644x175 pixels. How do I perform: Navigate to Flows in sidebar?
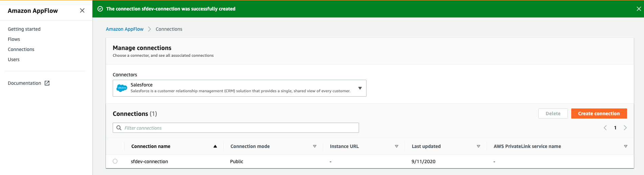tap(14, 39)
